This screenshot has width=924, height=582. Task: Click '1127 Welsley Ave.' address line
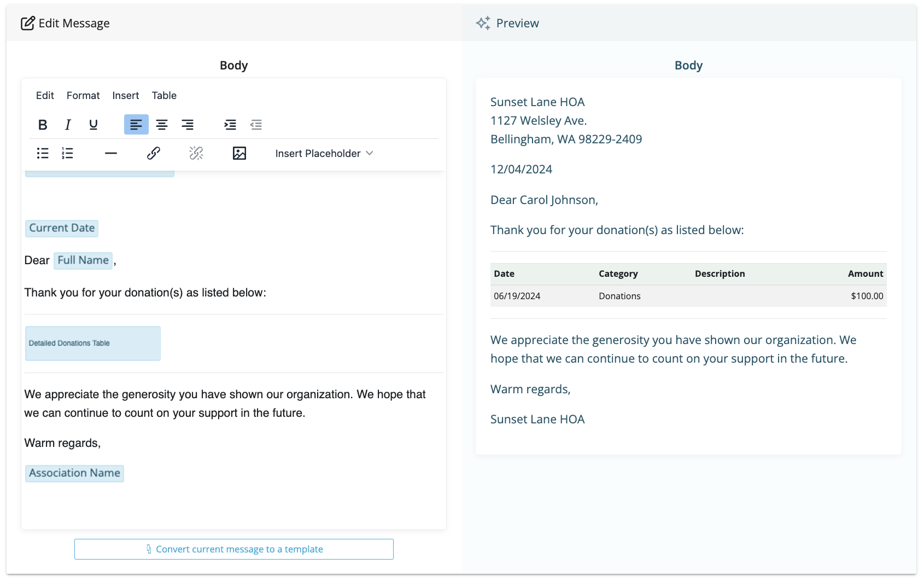tap(539, 120)
